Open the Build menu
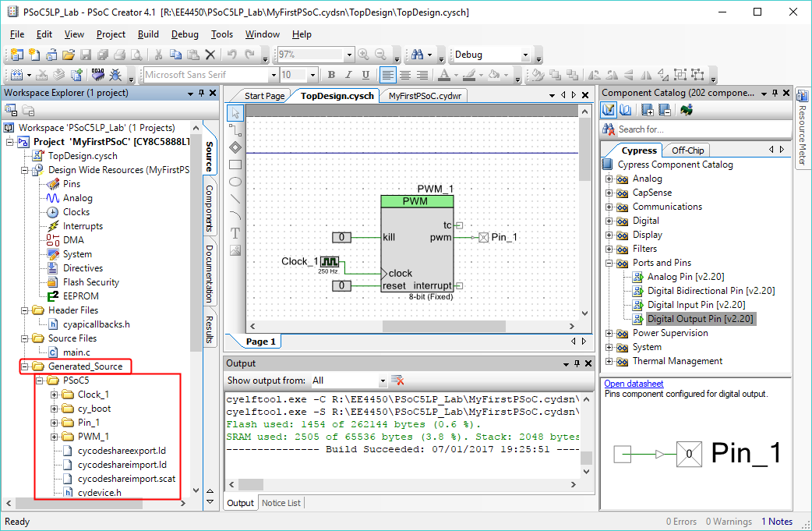Viewport: 812px width, 531px height. coord(148,34)
